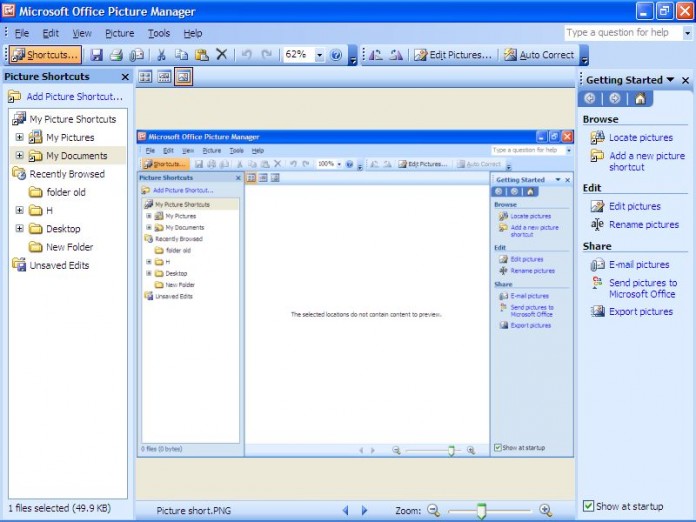Expand the My Documents tree node
This screenshot has width=696, height=522.
20,155
